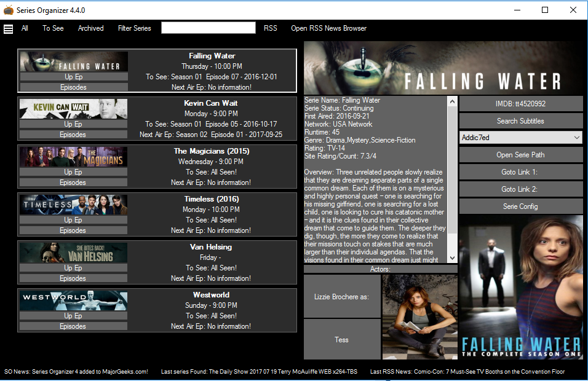Click the 'Last RSS News' status entry
Image resolution: width=588 pixels, height=381 pixels.
click(467, 372)
